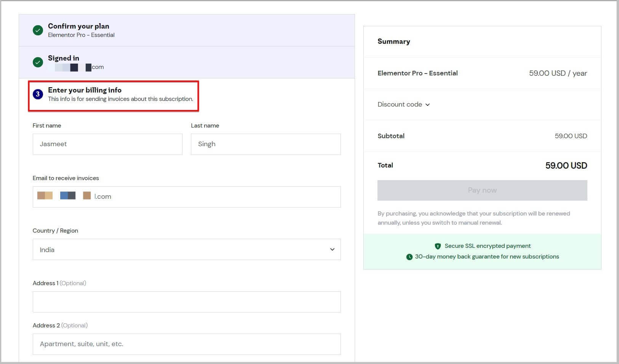This screenshot has width=619, height=364.
Task: Click the clock icon beside money back guarantee
Action: click(409, 257)
